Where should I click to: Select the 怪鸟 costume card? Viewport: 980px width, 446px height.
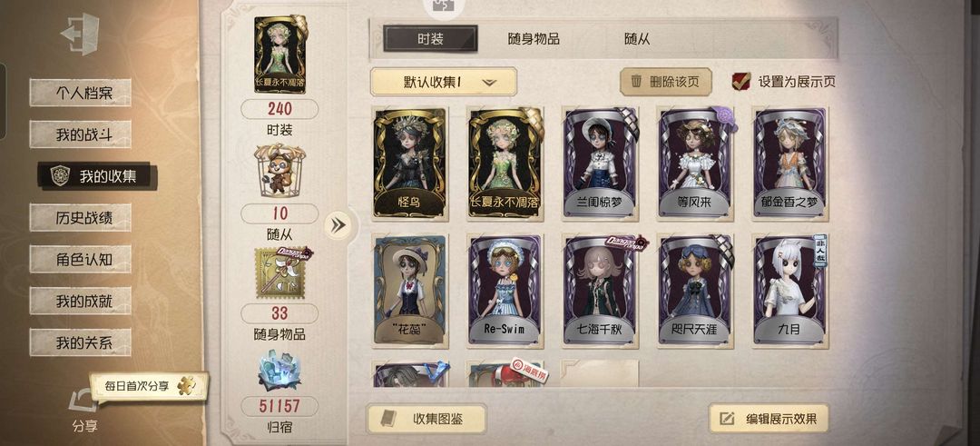(410, 164)
